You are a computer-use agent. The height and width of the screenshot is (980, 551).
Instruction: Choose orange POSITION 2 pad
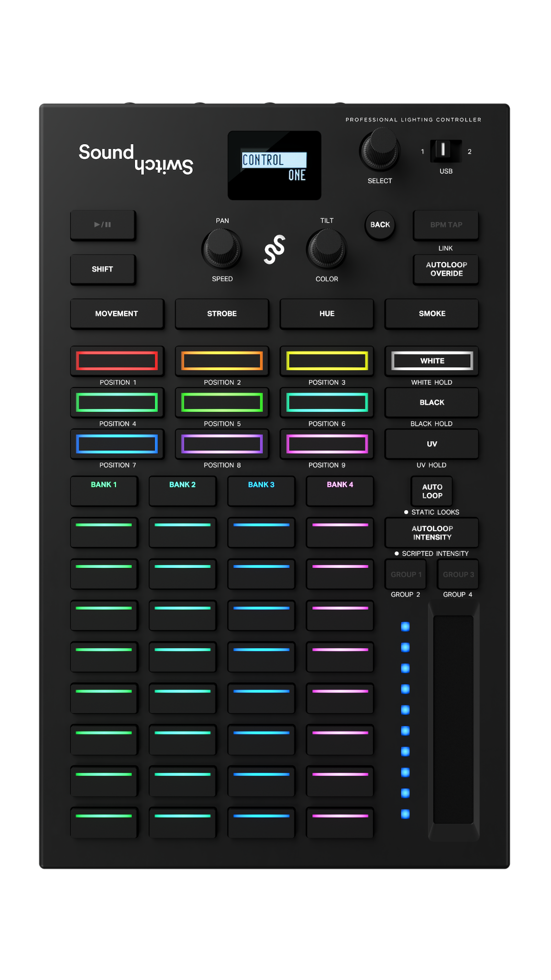coord(222,361)
